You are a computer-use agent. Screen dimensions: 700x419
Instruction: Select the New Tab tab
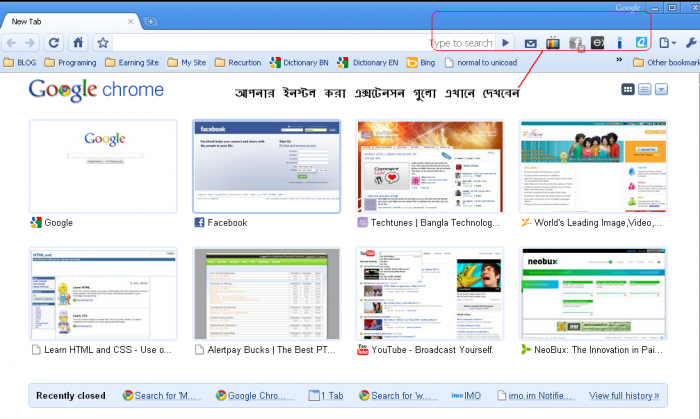pyautogui.click(x=71, y=21)
